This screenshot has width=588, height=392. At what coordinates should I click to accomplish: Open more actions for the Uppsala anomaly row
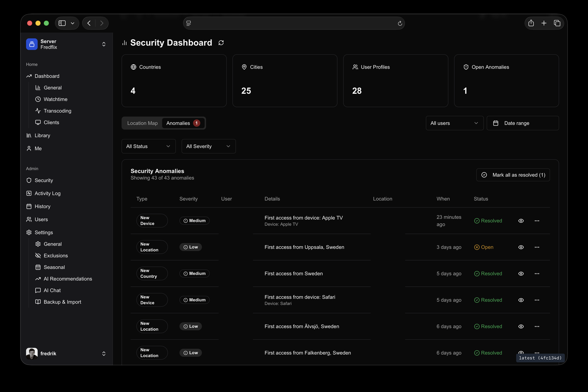point(537,247)
